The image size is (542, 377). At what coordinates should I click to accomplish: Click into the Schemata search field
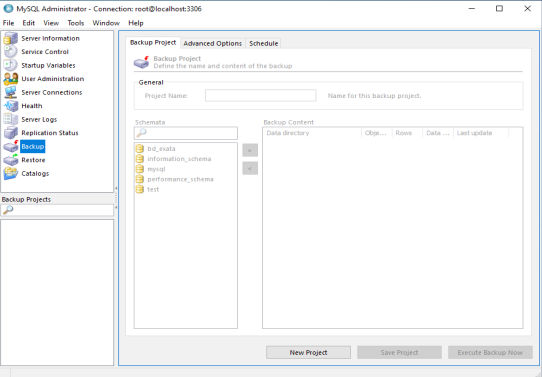pos(186,133)
